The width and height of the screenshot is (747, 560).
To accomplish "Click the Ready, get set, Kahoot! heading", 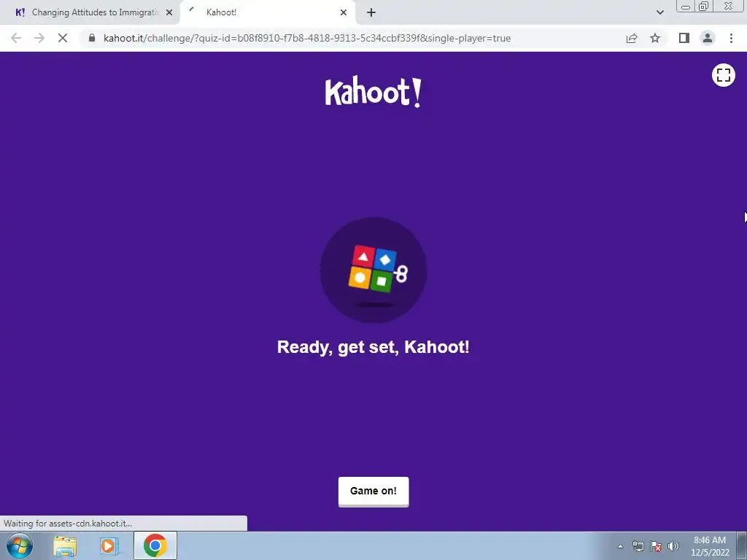I will tap(373, 346).
